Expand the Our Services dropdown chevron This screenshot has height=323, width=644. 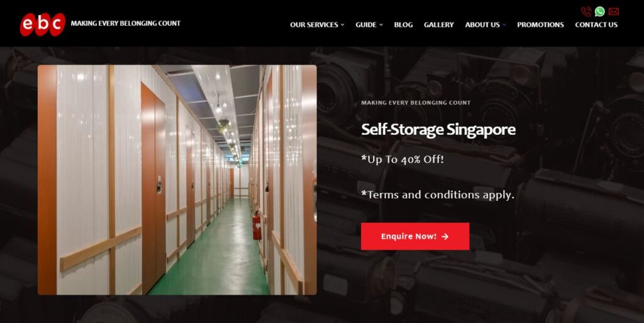click(343, 25)
